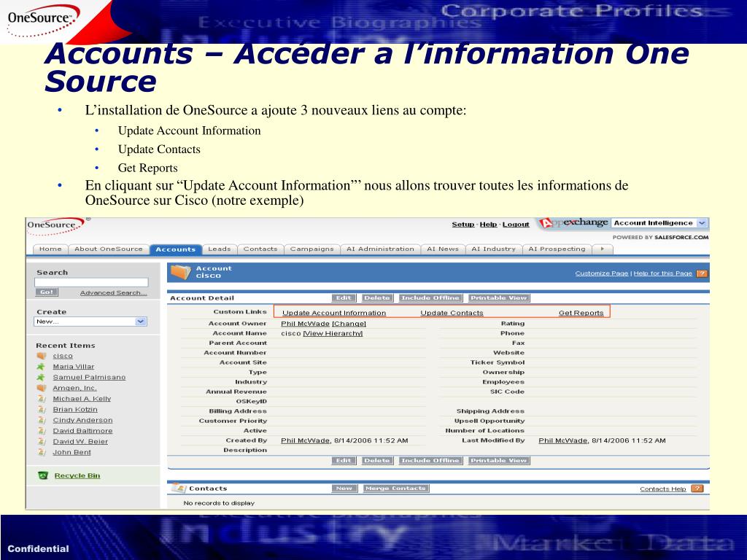747x560 pixels.
Task: Click the contact icon beside Cindy Anderson
Action: point(42,420)
